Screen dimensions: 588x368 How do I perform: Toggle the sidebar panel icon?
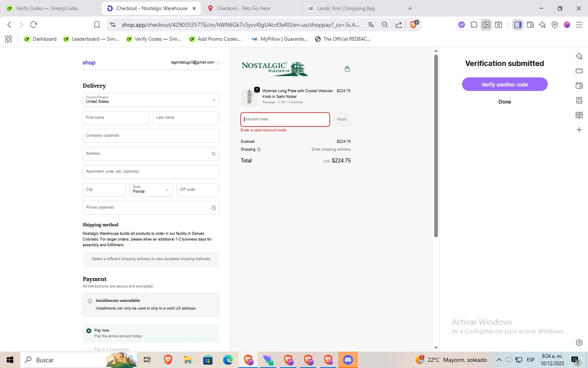(x=518, y=25)
